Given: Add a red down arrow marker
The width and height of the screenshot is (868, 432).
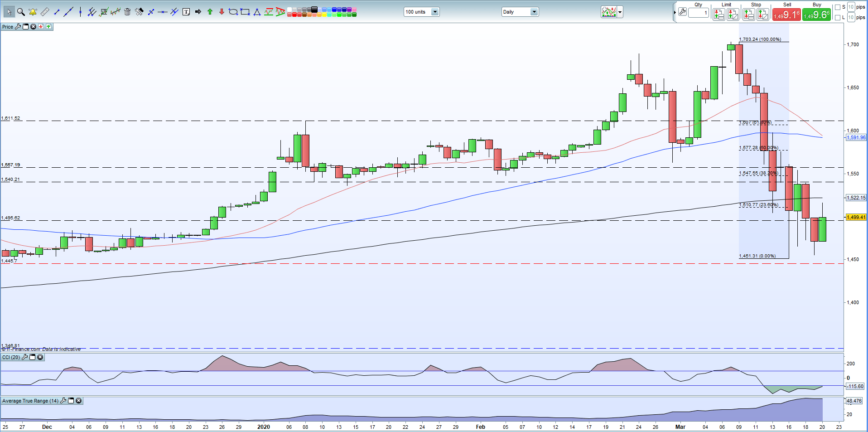Looking at the screenshot, I should (x=222, y=12).
